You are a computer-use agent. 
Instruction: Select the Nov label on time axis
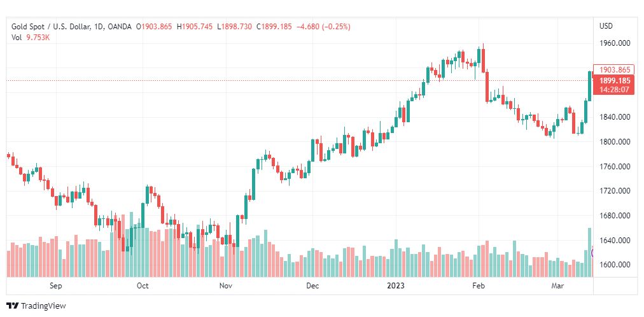(226, 286)
